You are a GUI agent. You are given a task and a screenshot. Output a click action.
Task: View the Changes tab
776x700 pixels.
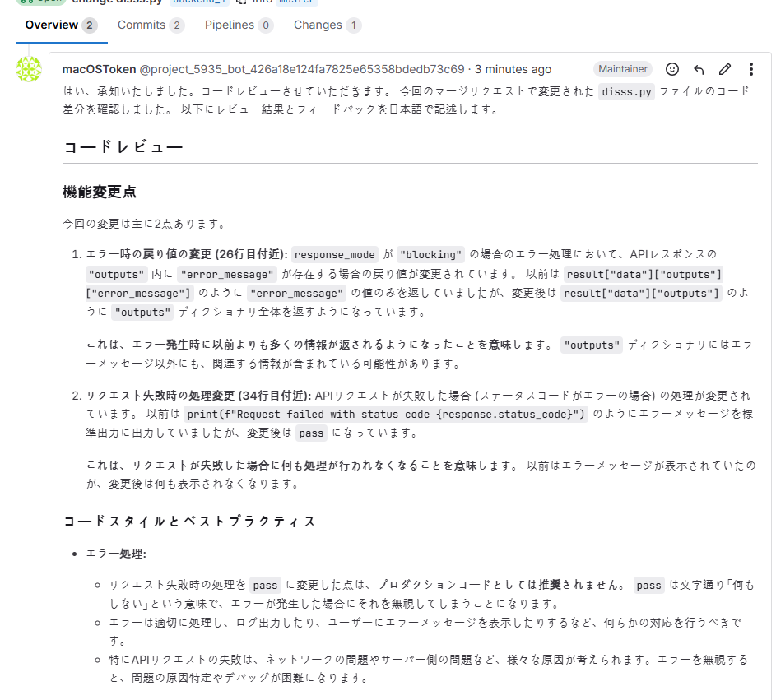click(319, 25)
